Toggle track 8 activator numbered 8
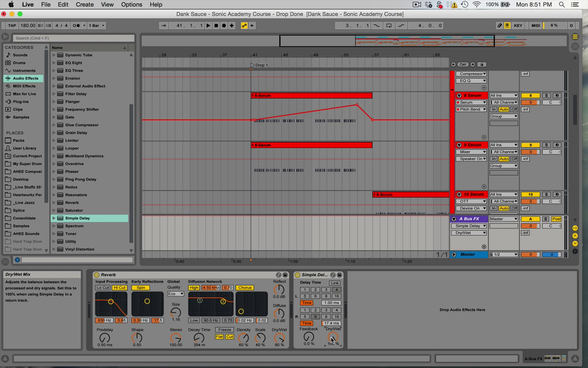588x368 pixels. [x=530, y=95]
